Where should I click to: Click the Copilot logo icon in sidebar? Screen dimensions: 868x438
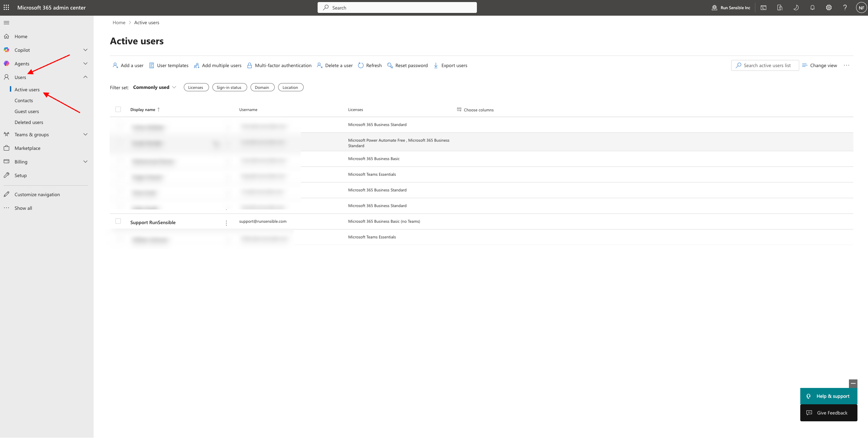[x=6, y=50]
